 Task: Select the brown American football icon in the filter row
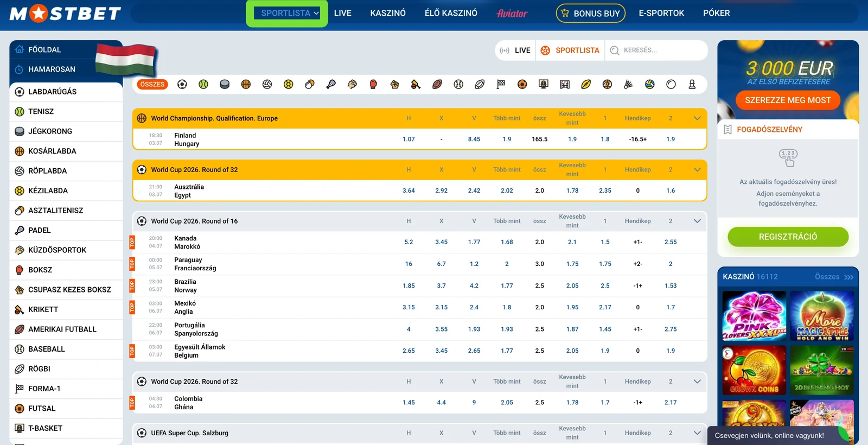click(x=437, y=84)
